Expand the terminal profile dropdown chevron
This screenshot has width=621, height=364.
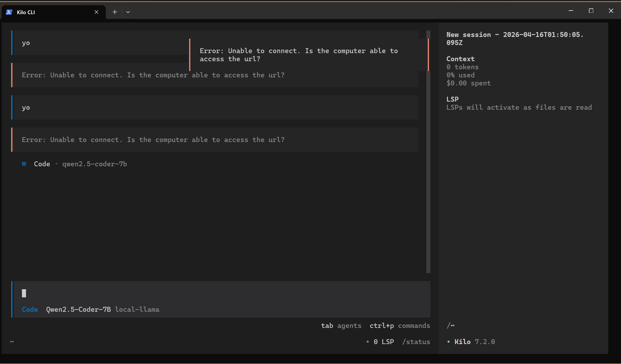coord(128,12)
